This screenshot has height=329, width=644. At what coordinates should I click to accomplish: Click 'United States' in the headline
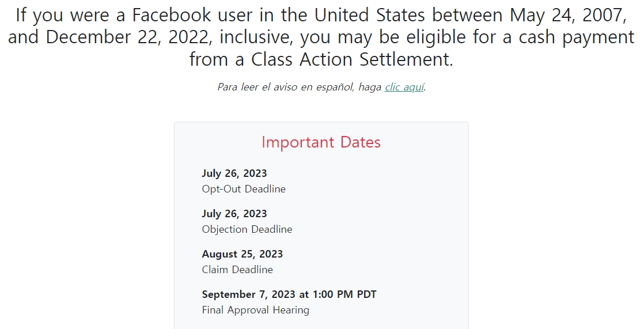tap(370, 16)
